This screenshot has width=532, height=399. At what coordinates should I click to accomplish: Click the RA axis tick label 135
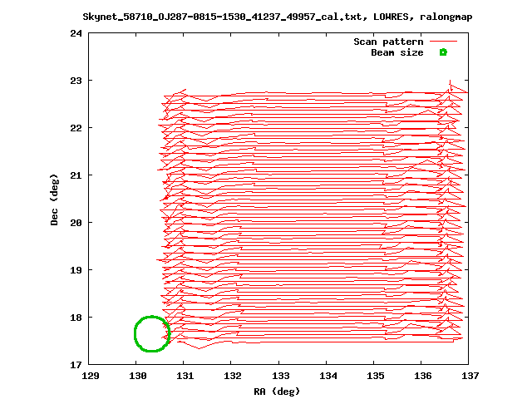pos(376,376)
